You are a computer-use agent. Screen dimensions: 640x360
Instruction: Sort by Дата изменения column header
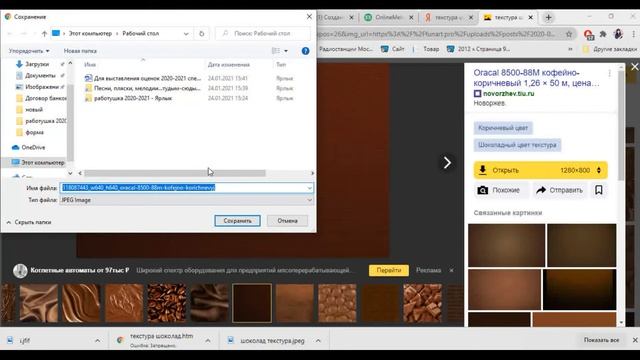click(229, 64)
